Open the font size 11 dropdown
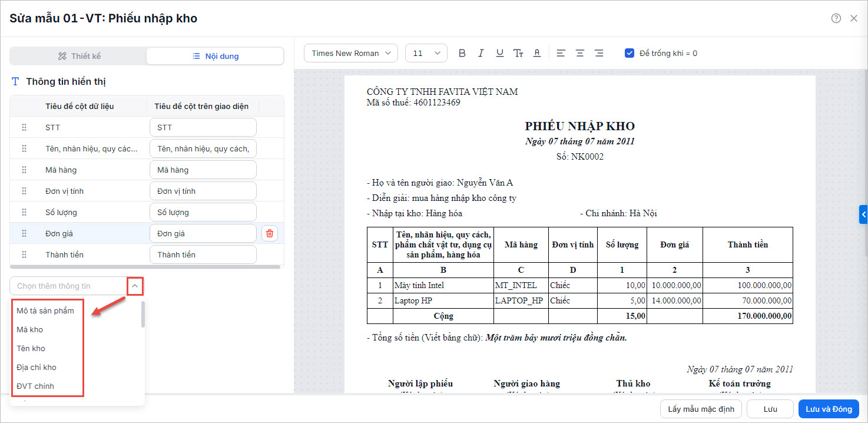868x423 pixels. (426, 53)
